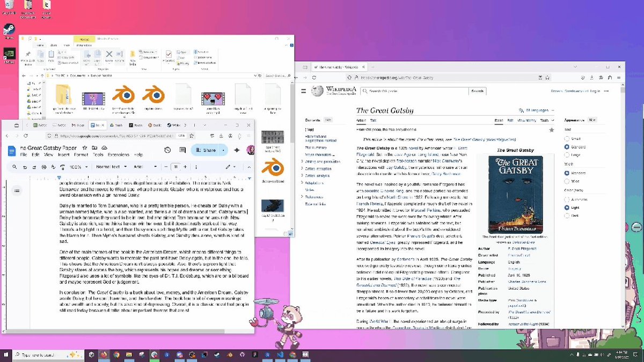Image resolution: width=644 pixels, height=362 pixels.
Task: Print the Gatsby paper from Docs toolbar
Action: (x=44, y=167)
